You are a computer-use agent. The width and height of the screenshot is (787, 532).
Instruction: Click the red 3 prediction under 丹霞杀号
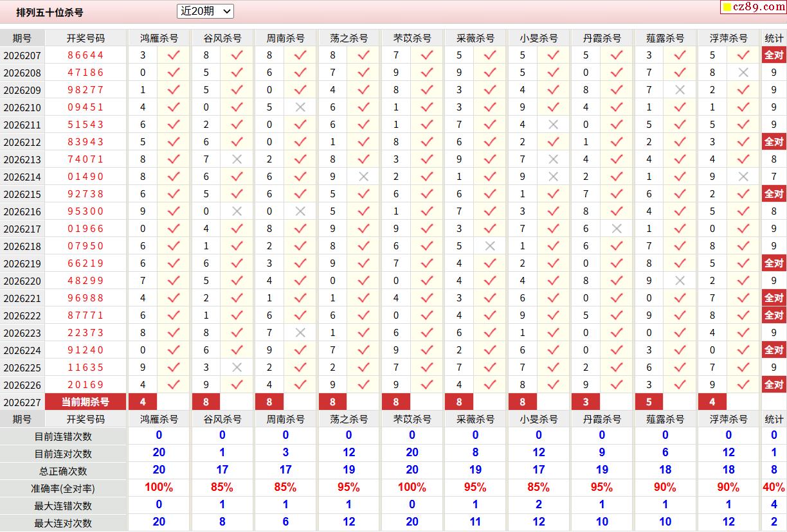586,402
